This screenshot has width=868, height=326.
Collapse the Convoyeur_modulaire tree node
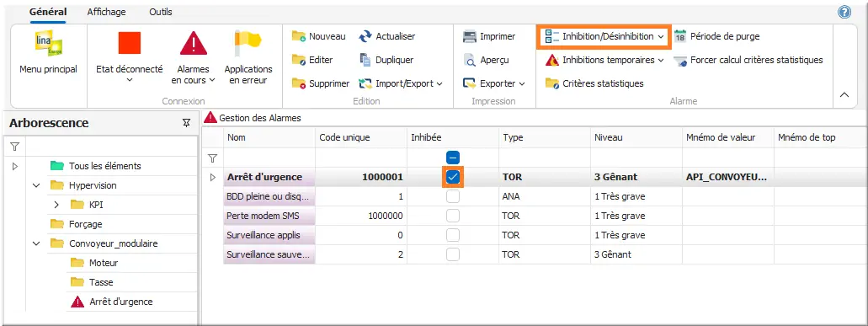[36, 243]
